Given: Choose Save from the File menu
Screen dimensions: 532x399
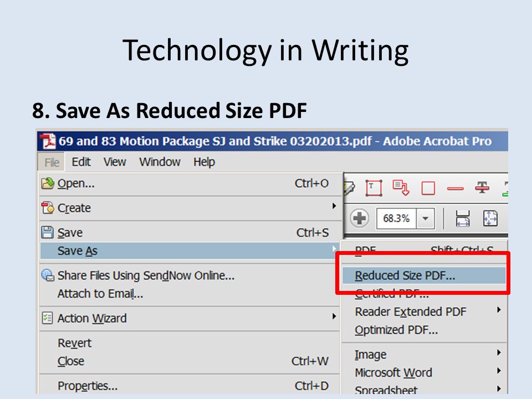Looking at the screenshot, I should pyautogui.click(x=191, y=233).
